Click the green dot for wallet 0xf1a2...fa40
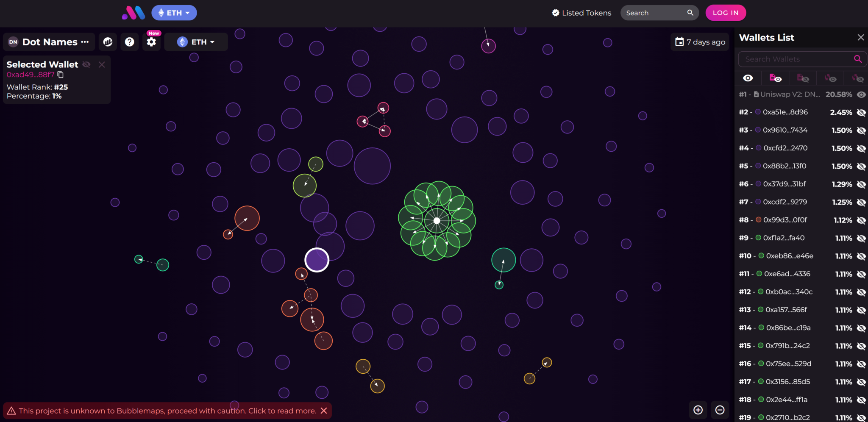868x422 pixels. pos(759,238)
